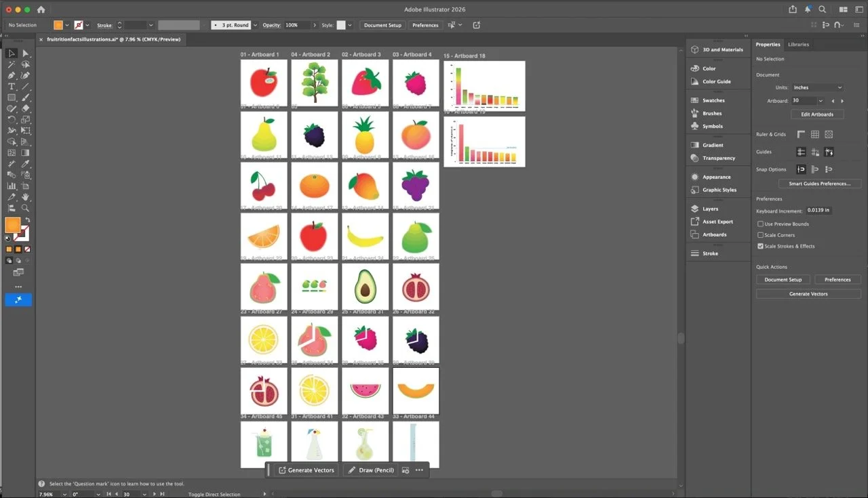Click Preferences in the control bar
The width and height of the screenshot is (868, 498).
(x=425, y=25)
